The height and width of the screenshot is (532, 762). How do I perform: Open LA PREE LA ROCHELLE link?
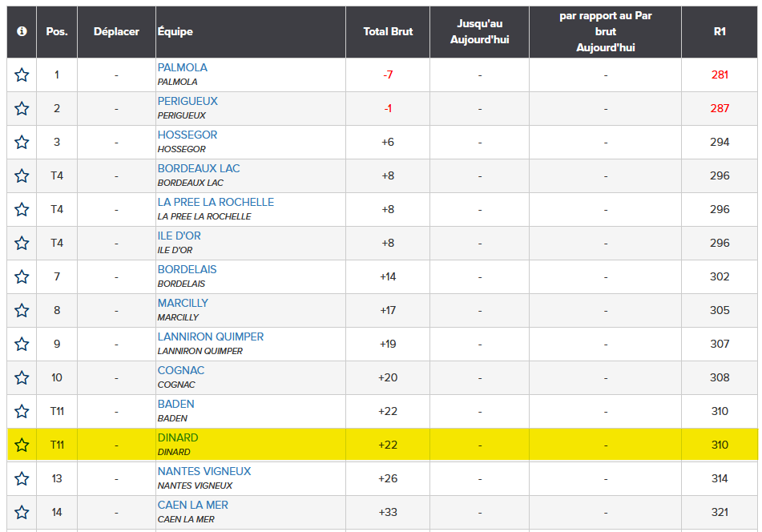pyautogui.click(x=216, y=202)
